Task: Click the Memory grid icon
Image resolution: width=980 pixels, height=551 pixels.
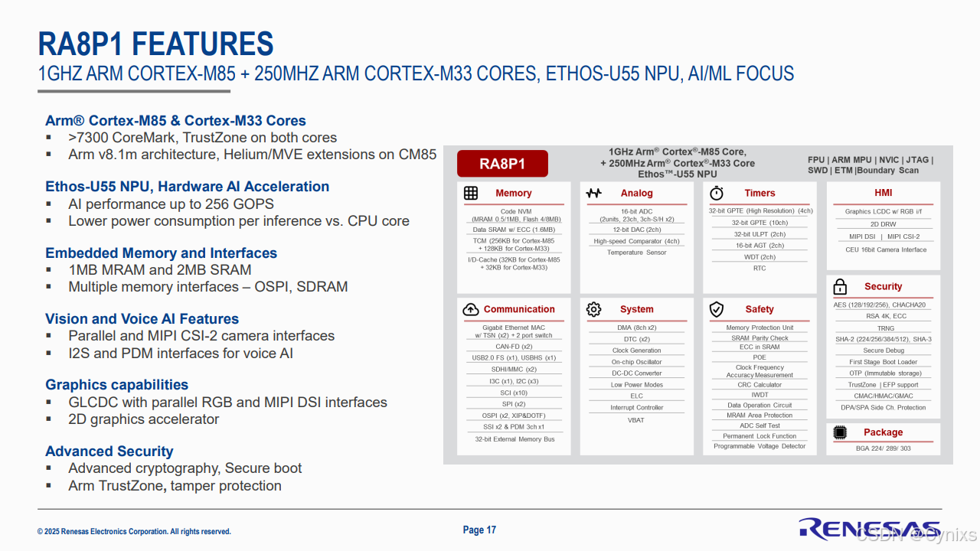Action: tap(471, 194)
